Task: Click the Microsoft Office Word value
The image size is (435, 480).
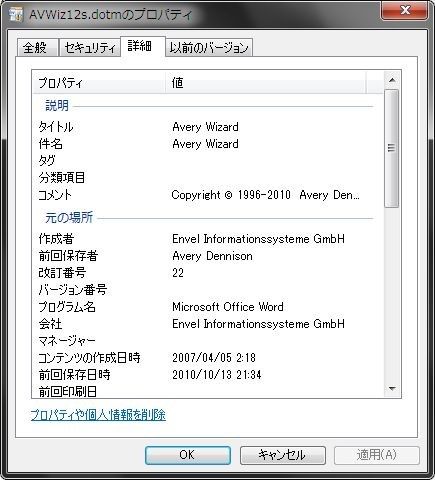Action: (228, 307)
